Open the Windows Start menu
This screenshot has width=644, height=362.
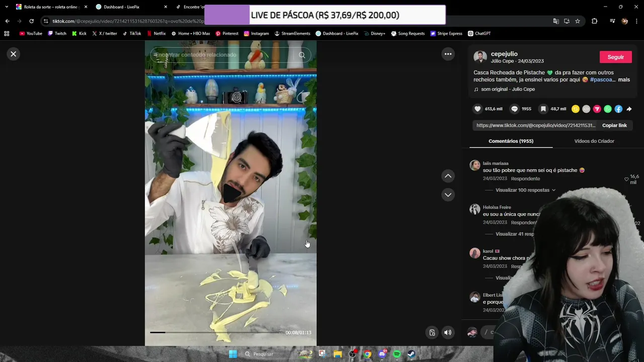(232, 354)
